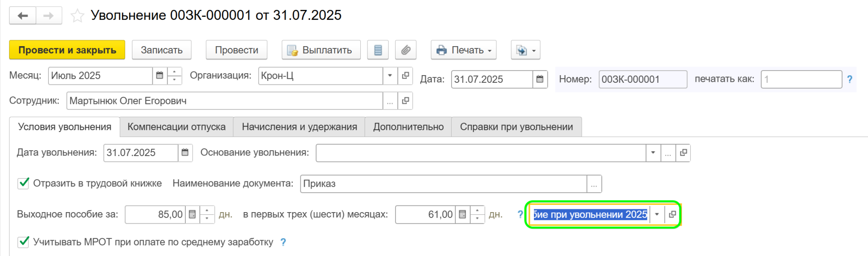Open Крон-Ц organization card icon
Viewport: 868px width, 256px height.
pyautogui.click(x=406, y=76)
